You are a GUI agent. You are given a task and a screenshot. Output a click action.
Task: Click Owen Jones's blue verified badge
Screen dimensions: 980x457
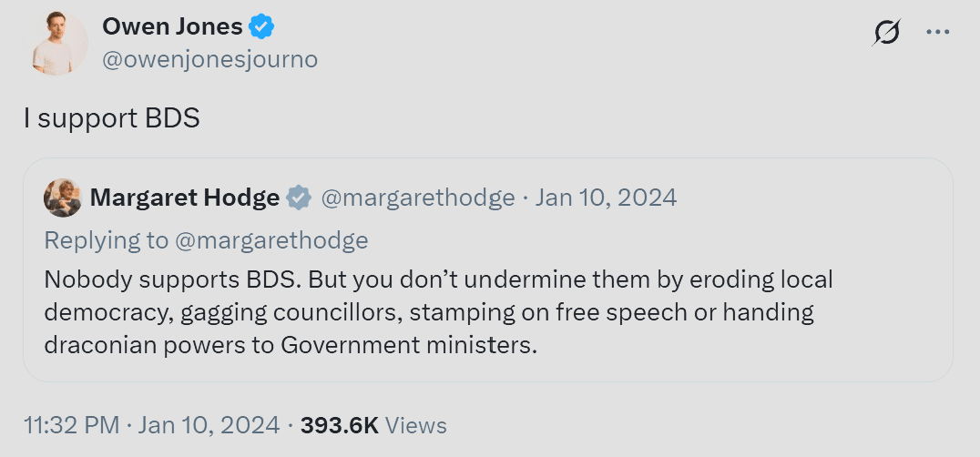[262, 27]
